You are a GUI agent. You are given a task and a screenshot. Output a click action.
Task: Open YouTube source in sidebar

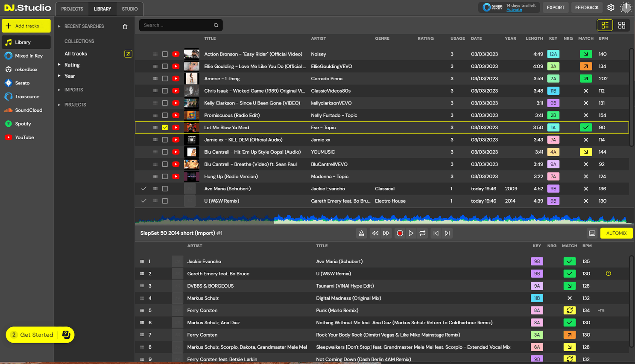click(26, 137)
